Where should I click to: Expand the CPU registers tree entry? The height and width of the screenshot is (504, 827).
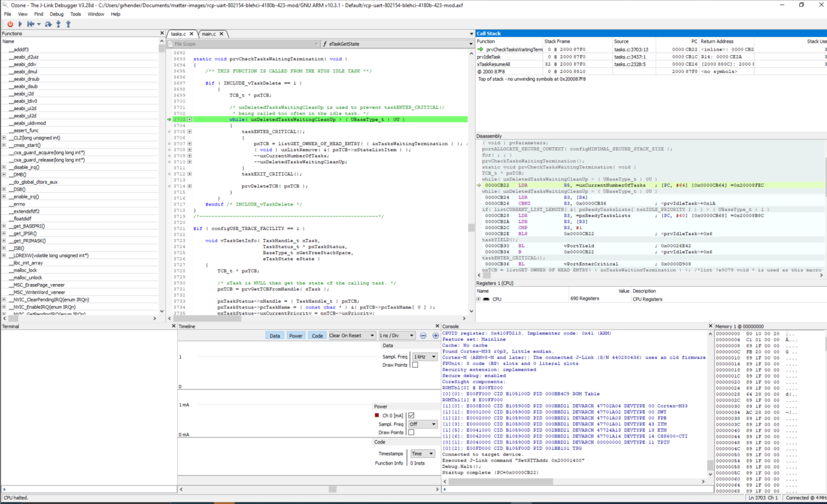478,299
